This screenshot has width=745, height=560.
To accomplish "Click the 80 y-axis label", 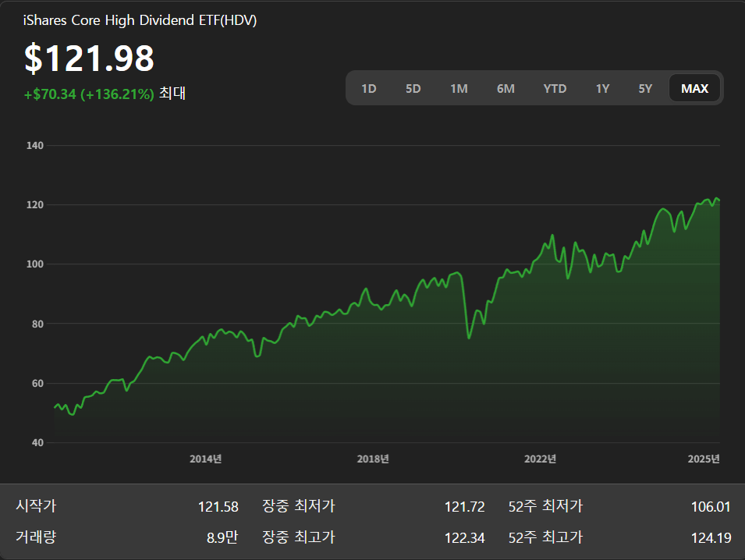I will pyautogui.click(x=37, y=324).
